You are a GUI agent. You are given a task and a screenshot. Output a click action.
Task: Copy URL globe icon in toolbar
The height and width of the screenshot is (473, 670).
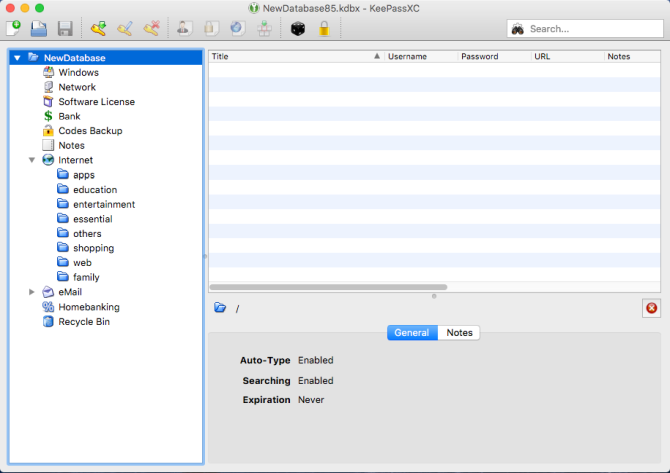pyautogui.click(x=238, y=29)
